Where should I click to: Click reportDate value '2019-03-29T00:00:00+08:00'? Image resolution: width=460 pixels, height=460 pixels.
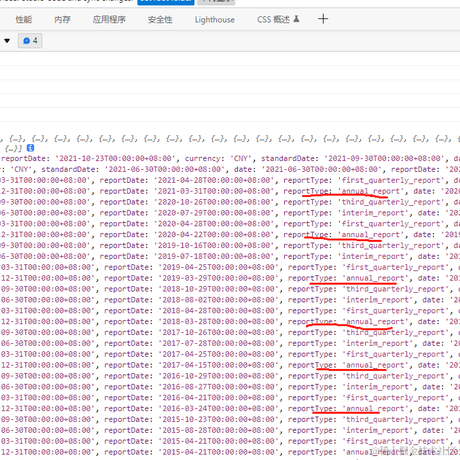pyautogui.click(x=219, y=278)
